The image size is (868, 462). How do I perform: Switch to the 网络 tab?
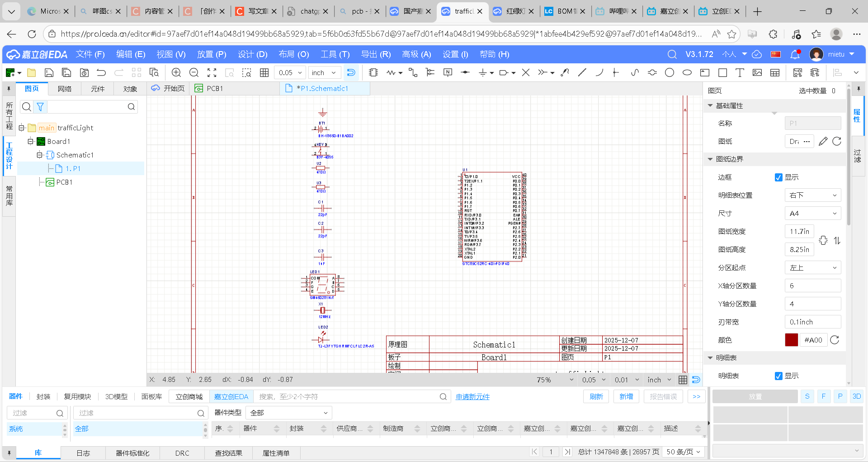pyautogui.click(x=65, y=89)
